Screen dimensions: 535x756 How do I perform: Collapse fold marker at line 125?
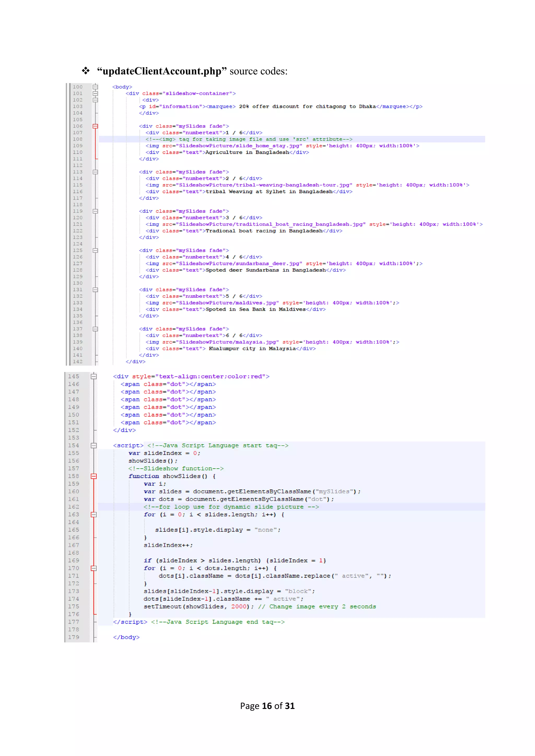[95, 250]
